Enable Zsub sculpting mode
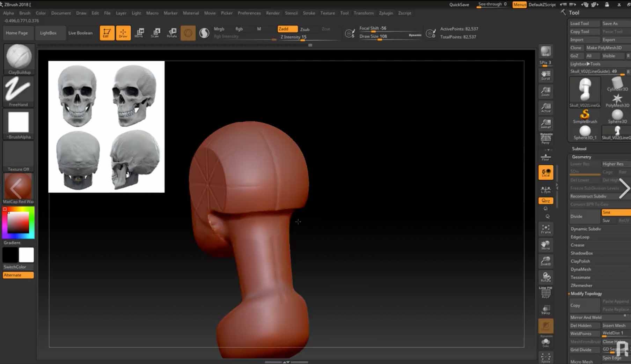Image resolution: width=631 pixels, height=364 pixels. [x=305, y=29]
